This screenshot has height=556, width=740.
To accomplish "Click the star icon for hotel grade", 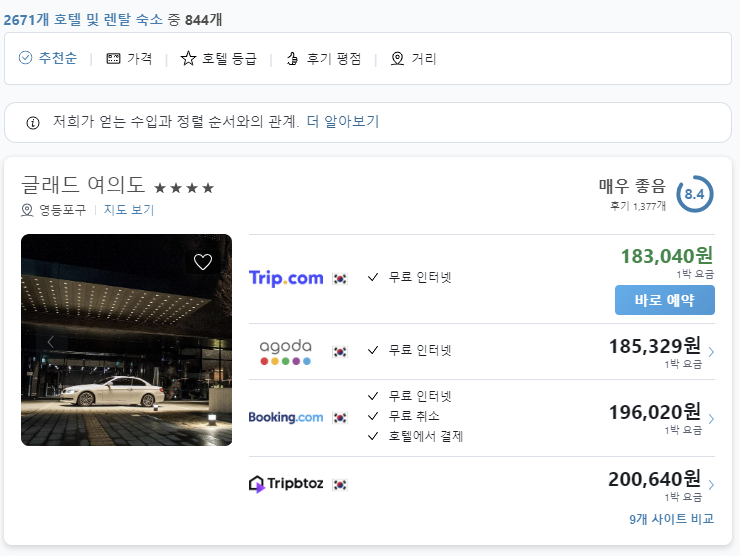I will coord(188,58).
